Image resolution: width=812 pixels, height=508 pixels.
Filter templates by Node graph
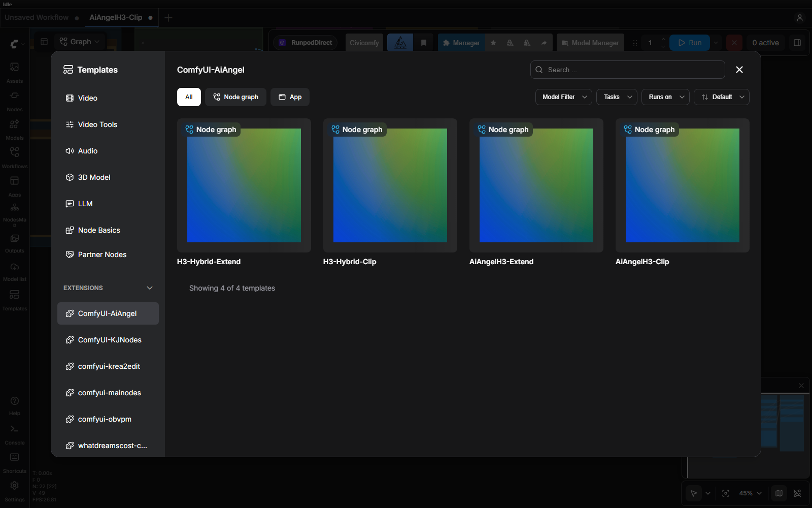(235, 97)
